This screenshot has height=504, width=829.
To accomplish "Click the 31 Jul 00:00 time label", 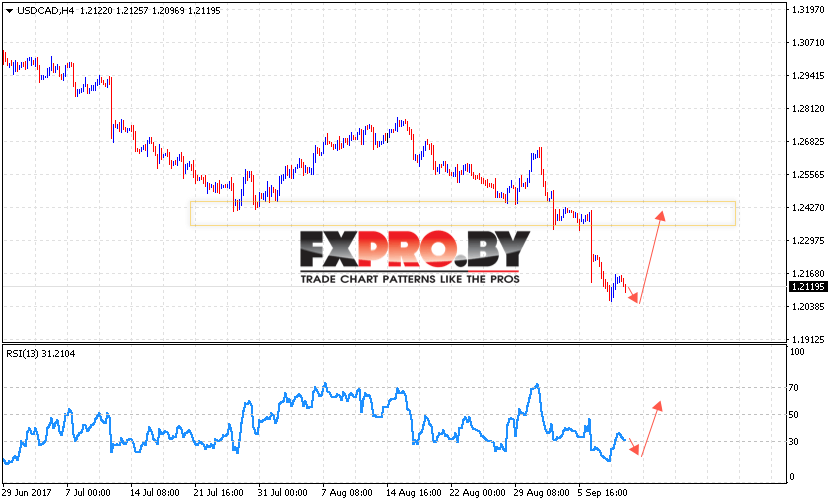I will [x=282, y=493].
